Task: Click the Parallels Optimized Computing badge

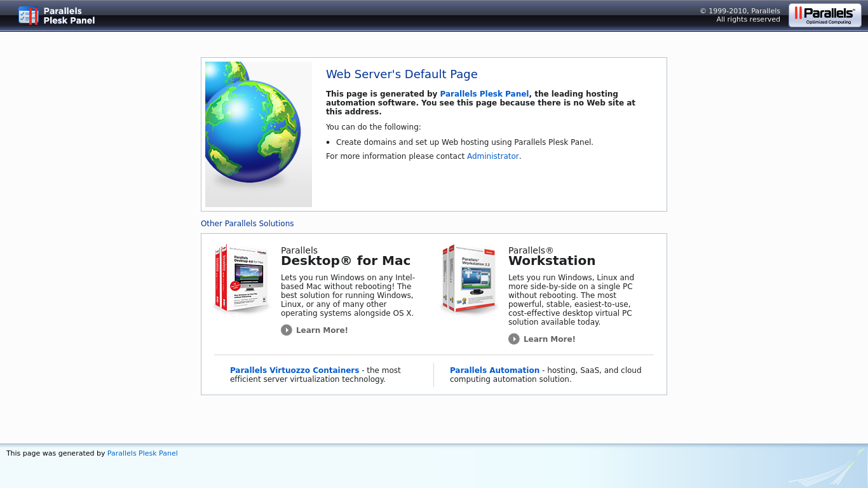Action: click(825, 15)
